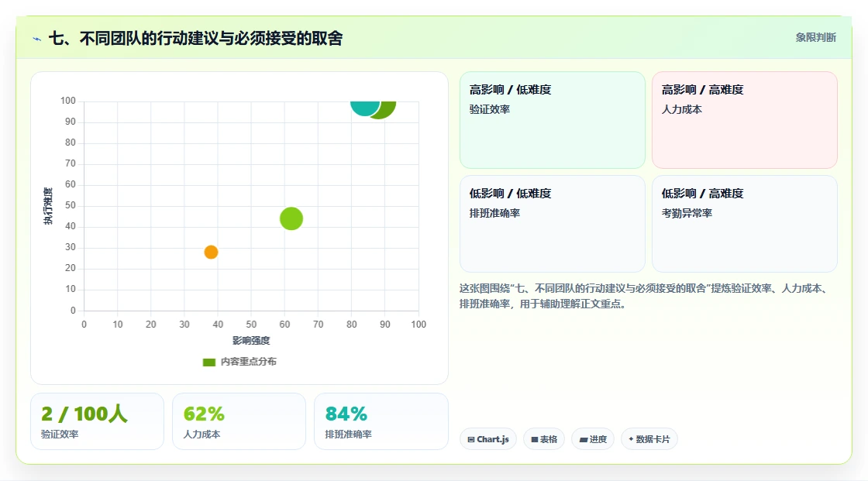The height and width of the screenshot is (481, 868).
Task: Click 人力成本 text in the pink quadrant card
Action: point(681,109)
